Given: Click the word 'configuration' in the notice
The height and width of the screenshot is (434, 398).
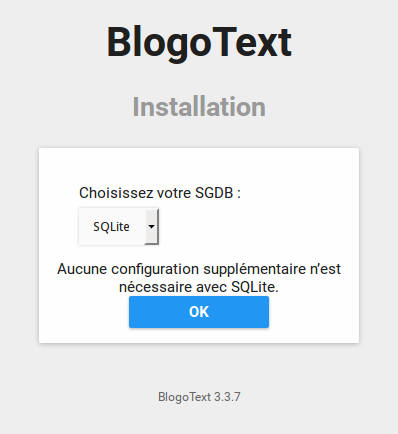Looking at the screenshot, I should click(x=156, y=269).
